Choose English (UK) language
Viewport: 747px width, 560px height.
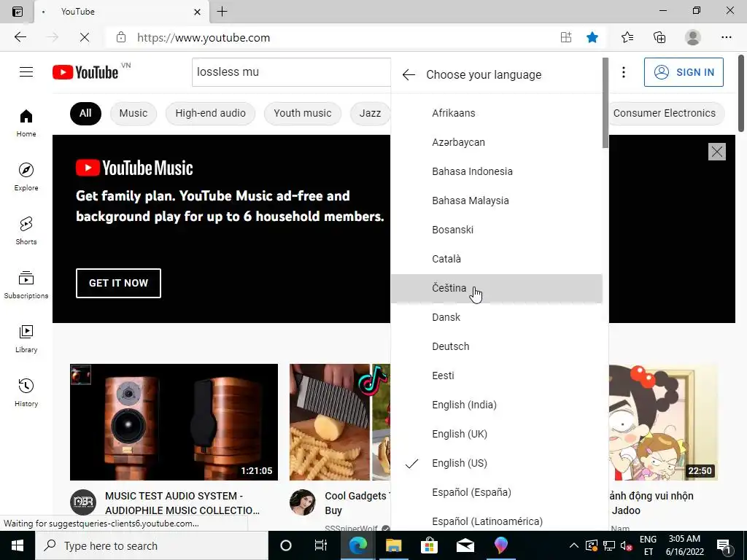pyautogui.click(x=496, y=434)
